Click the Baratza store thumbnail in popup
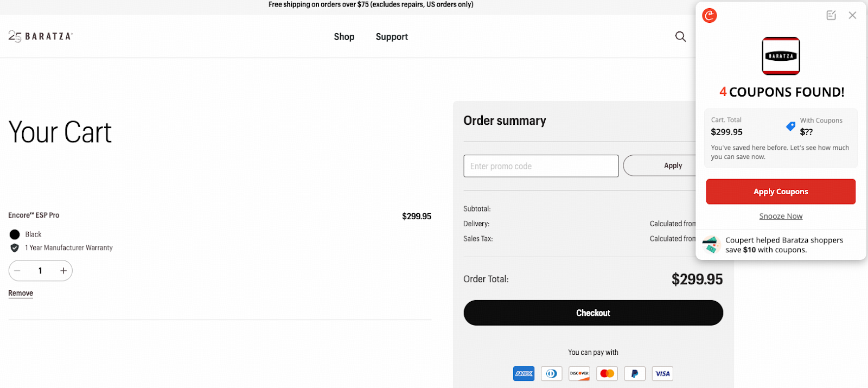 coord(781,56)
